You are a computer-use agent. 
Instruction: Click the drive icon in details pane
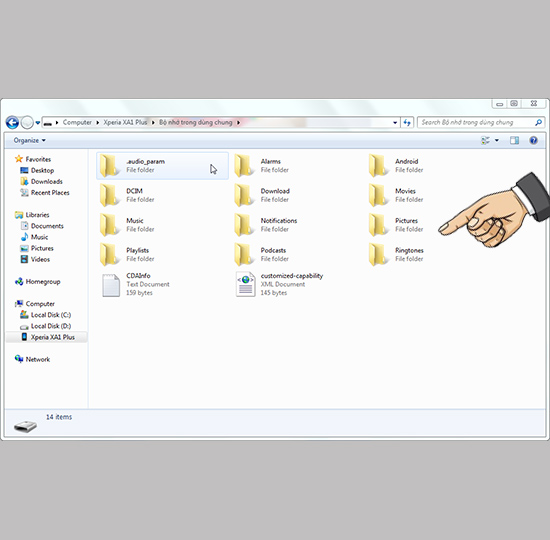point(25,426)
